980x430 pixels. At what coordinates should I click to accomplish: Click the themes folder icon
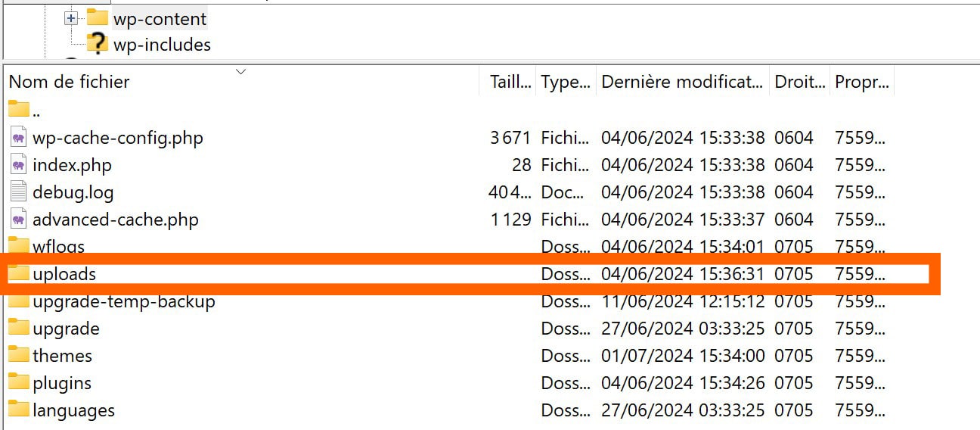point(18,355)
